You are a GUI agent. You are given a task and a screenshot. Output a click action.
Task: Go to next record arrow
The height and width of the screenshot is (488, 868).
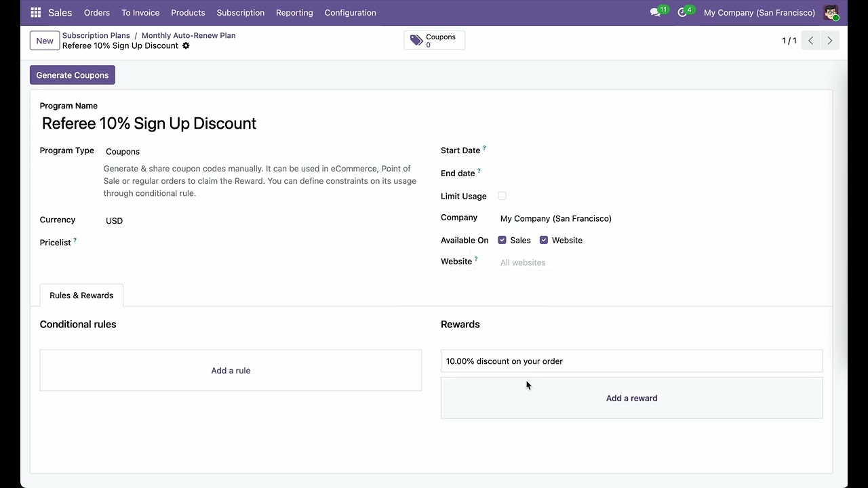pos(829,41)
